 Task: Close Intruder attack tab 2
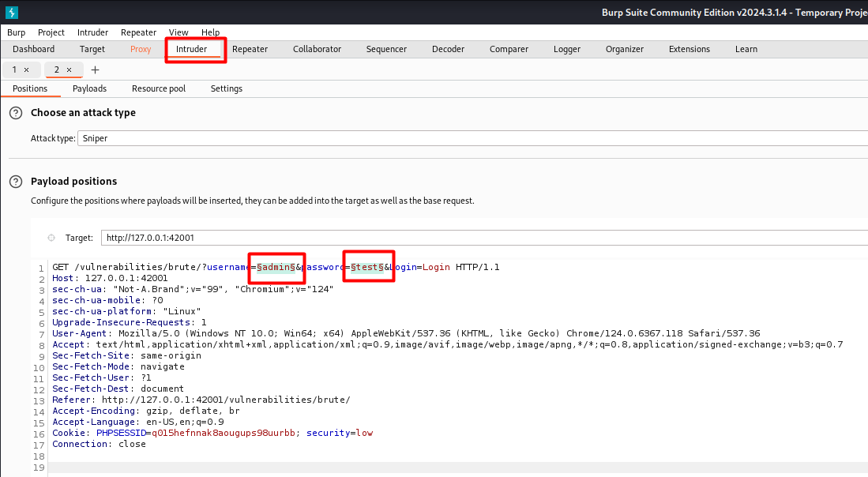tap(69, 70)
